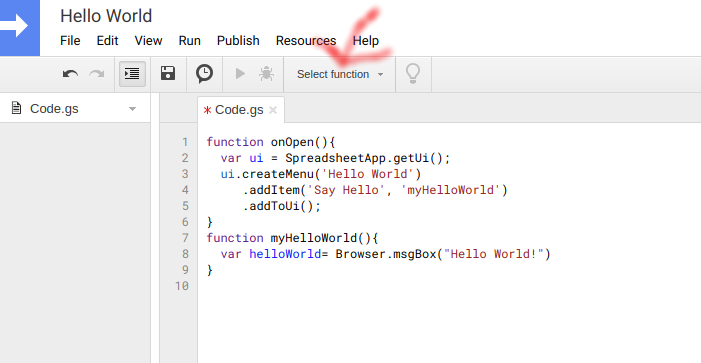Click the lightbulb hints icon
The image size is (701, 363).
(413, 74)
